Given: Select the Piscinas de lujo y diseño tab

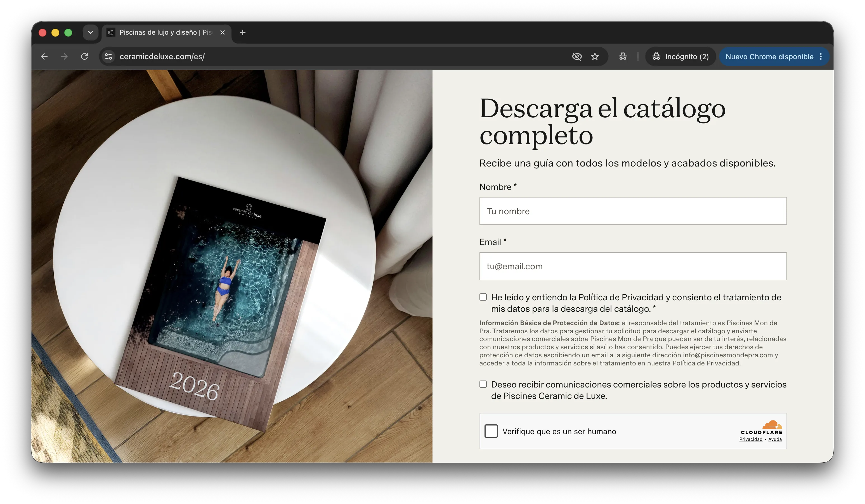Looking at the screenshot, I should click(x=166, y=33).
